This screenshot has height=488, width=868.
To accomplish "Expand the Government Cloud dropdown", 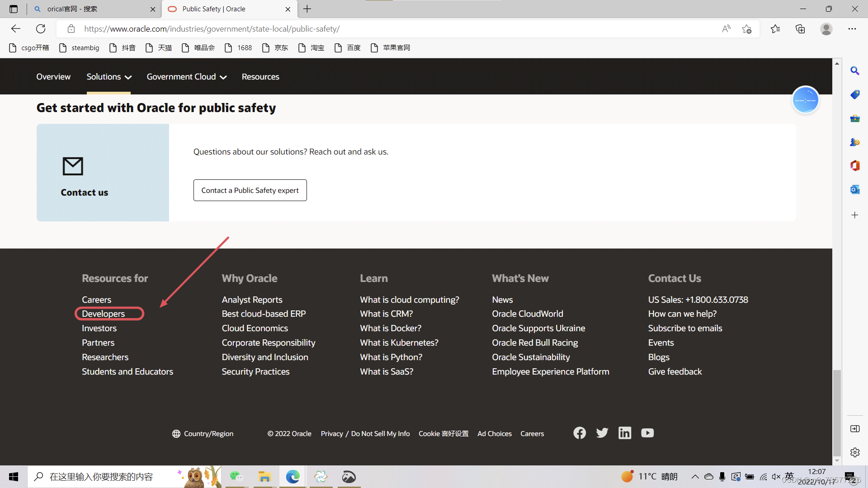I will pyautogui.click(x=186, y=77).
